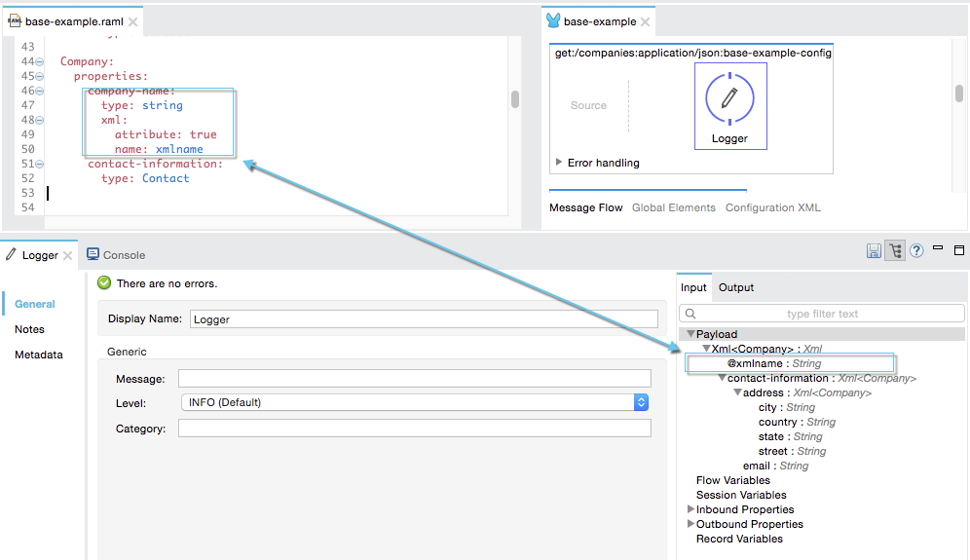This screenshot has height=560, width=970.
Task: Click the Display Name input field
Action: pyautogui.click(x=424, y=319)
